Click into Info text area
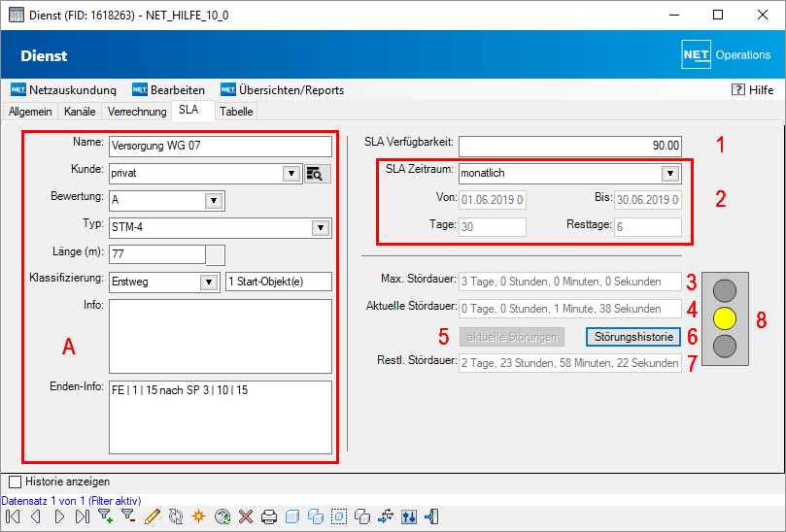The height and width of the screenshot is (532, 786). point(220,336)
